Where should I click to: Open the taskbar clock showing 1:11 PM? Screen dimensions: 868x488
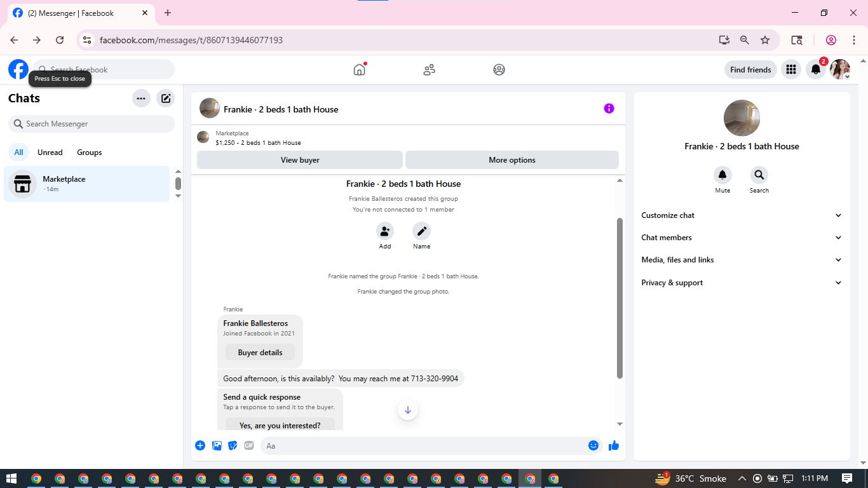pyautogui.click(x=815, y=478)
